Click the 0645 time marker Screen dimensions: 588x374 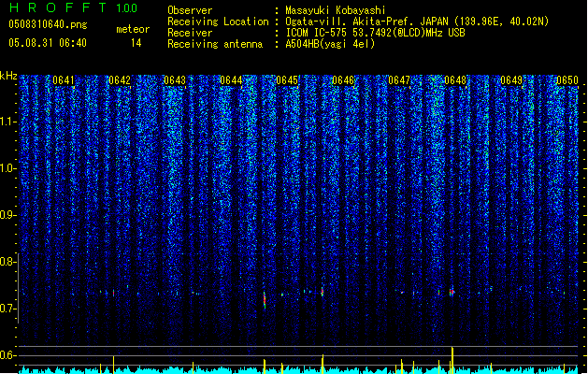click(x=287, y=80)
